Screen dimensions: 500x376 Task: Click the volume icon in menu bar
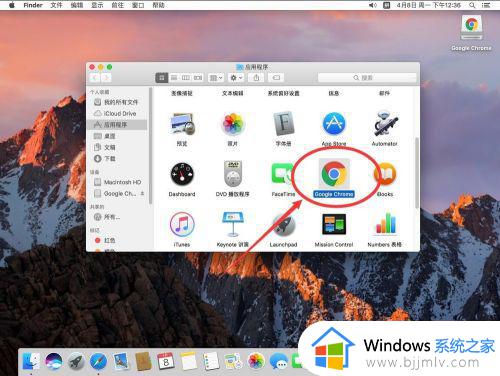pos(373,5)
